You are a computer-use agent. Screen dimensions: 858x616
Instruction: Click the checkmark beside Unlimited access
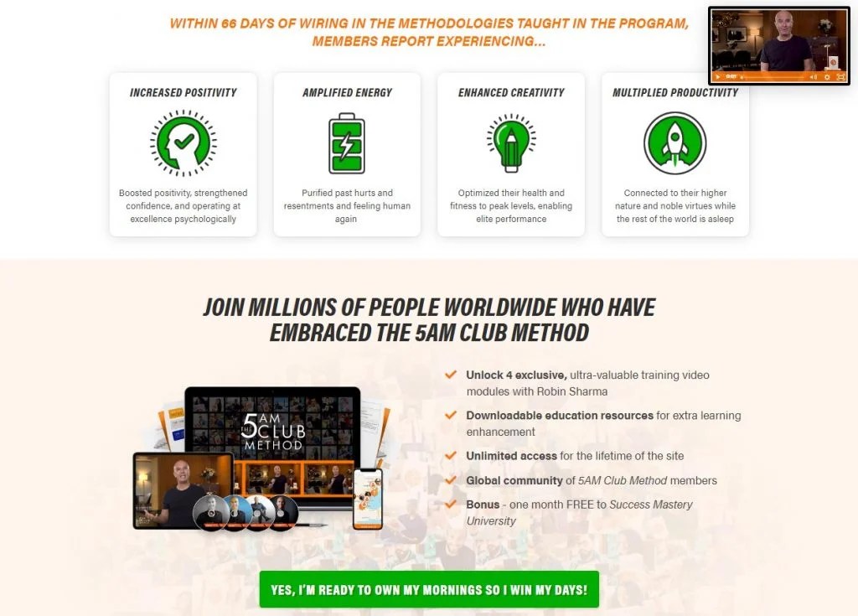coord(450,456)
